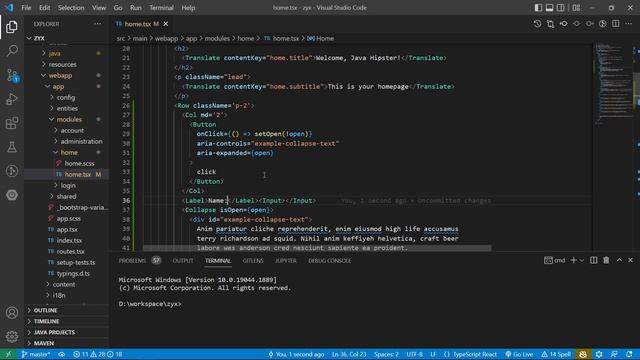Viewport: 640px width, 360px height.
Task: Open home.scss in file tree
Action: [79, 164]
